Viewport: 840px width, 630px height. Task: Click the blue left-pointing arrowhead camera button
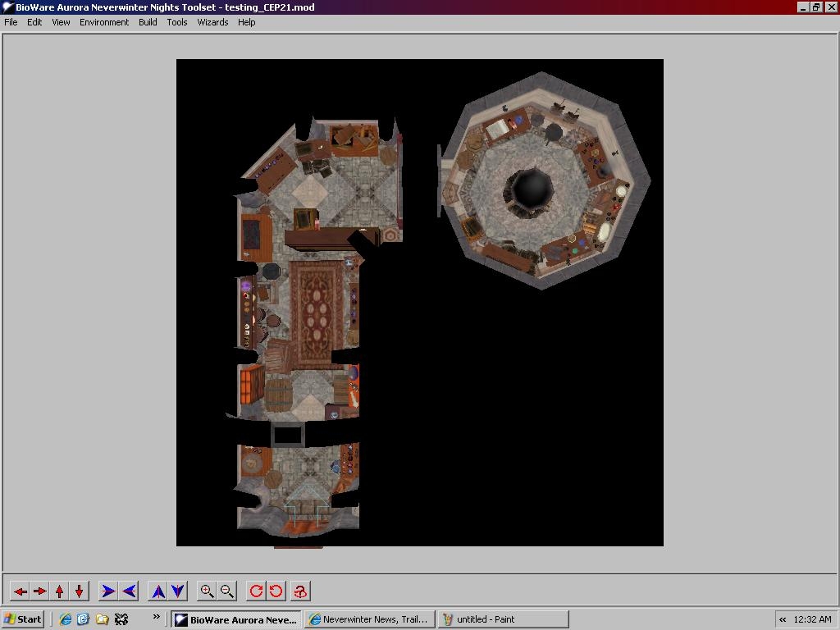click(x=129, y=591)
